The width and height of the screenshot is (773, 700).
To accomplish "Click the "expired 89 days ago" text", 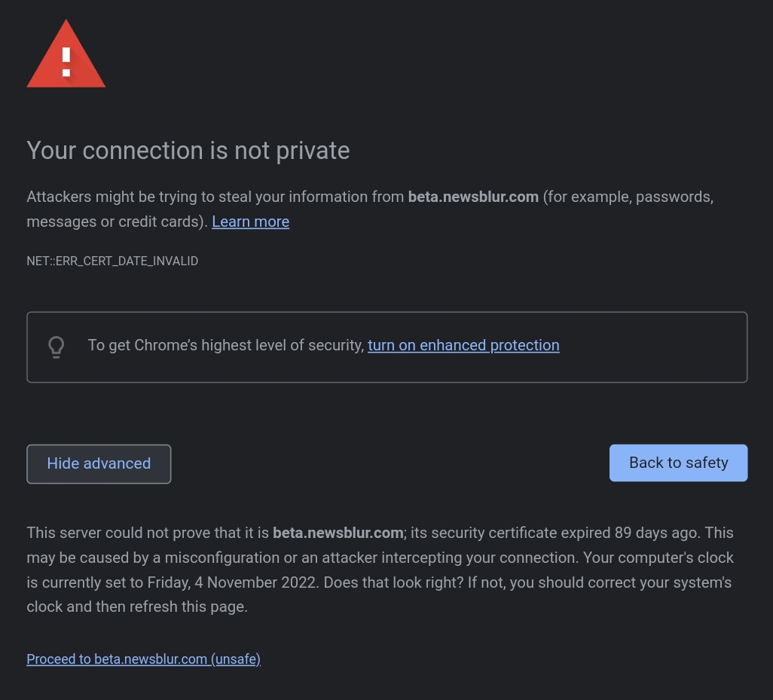I will (636, 533).
